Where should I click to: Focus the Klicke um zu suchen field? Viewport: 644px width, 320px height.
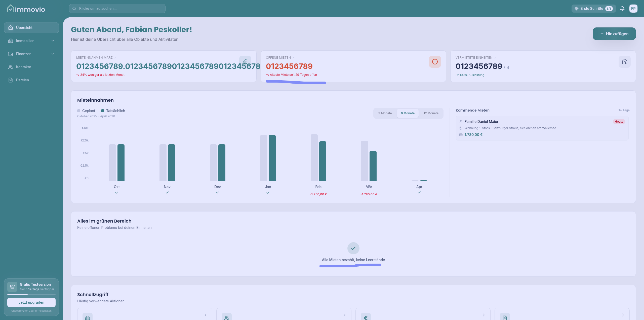117,9
